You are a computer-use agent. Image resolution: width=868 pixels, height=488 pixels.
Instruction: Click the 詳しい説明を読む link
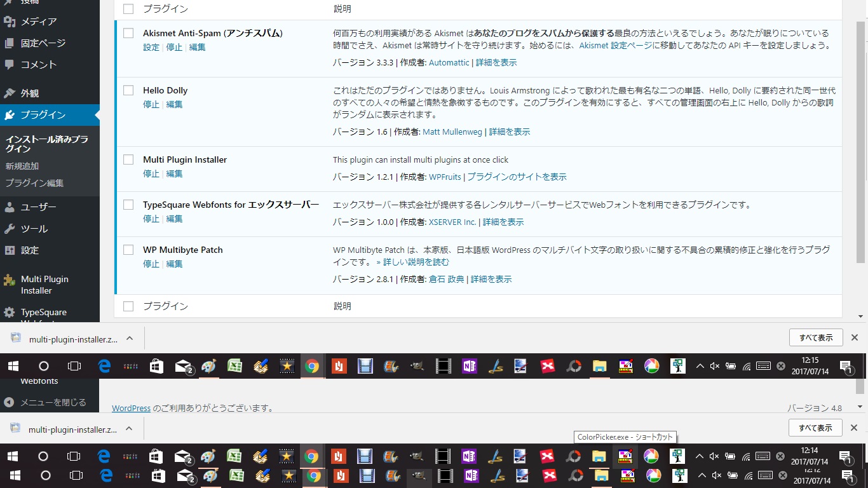coord(412,262)
